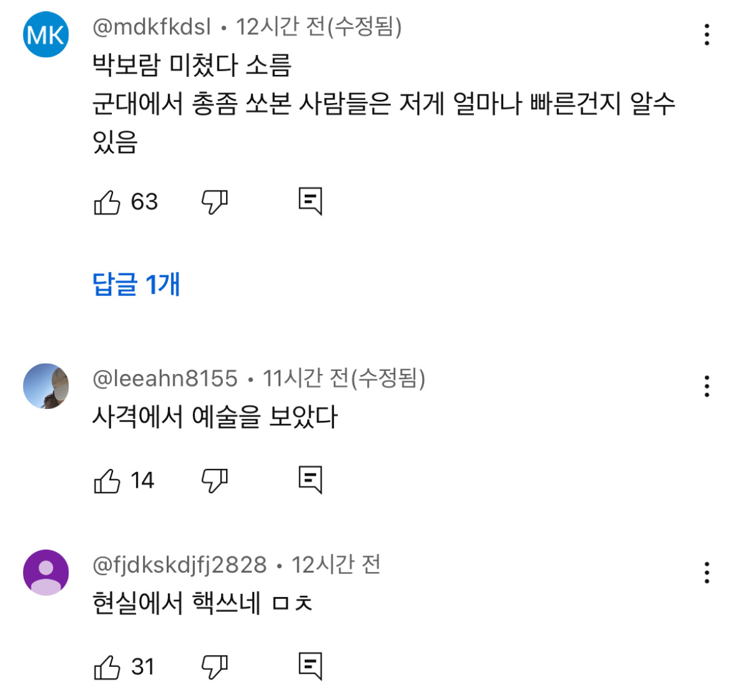This screenshot has height=700, width=753.
Task: Open reply field for @mdkfkdsl's comment
Action: tap(311, 201)
